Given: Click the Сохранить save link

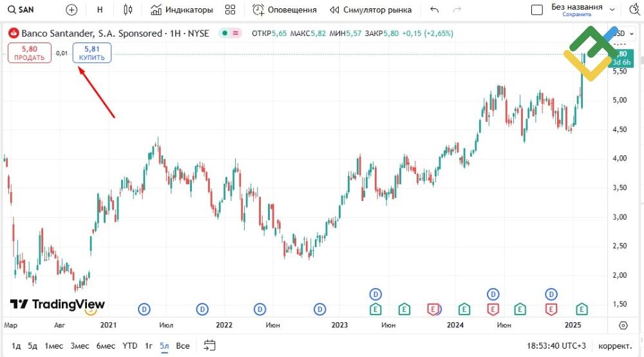Looking at the screenshot, I should point(576,14).
